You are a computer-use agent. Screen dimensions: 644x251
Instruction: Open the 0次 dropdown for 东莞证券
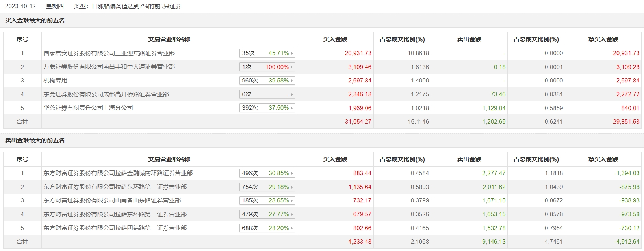pos(267,94)
